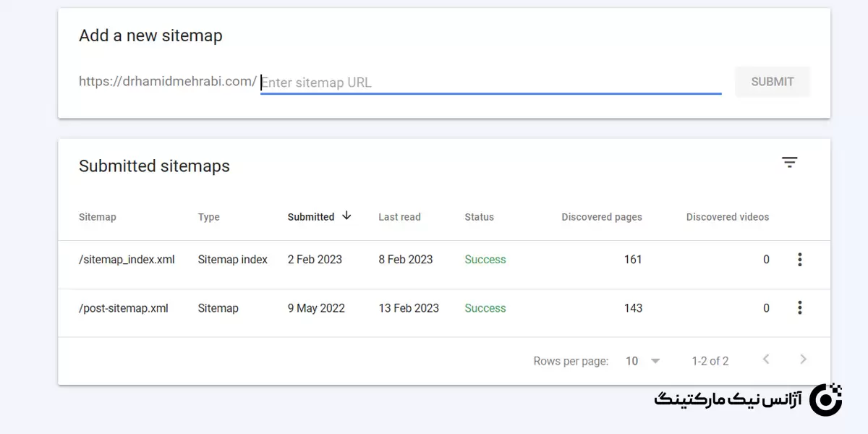868x434 pixels.
Task: Click the pagination indicator showing 1-2 of 2
Action: coord(710,360)
